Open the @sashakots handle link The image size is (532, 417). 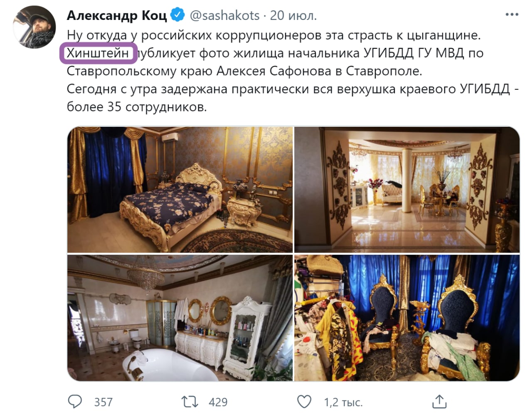224,15
